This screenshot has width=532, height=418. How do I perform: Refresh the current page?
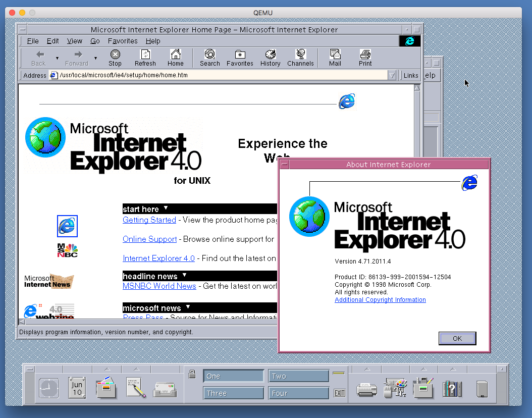pyautogui.click(x=145, y=58)
